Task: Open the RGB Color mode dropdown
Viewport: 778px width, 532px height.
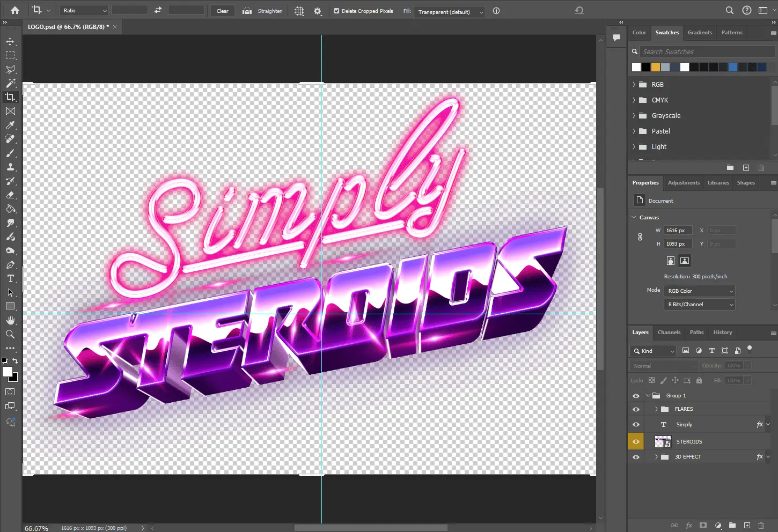Action: [x=700, y=291]
